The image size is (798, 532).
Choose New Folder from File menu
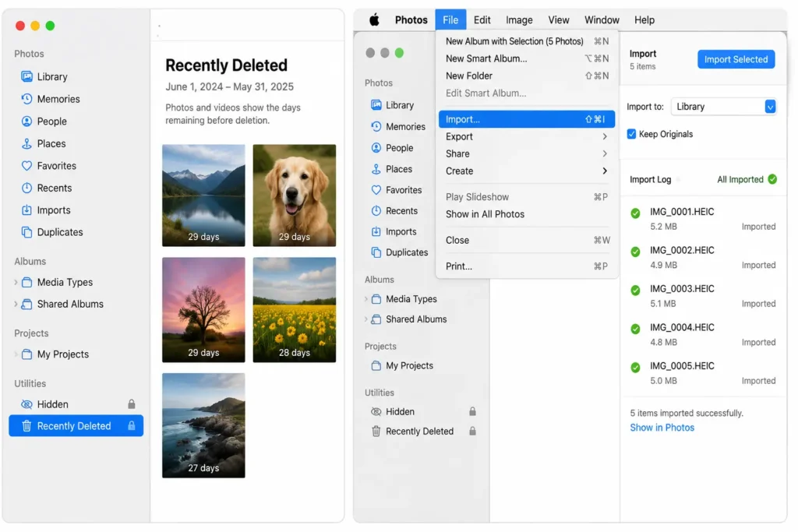tap(526, 76)
